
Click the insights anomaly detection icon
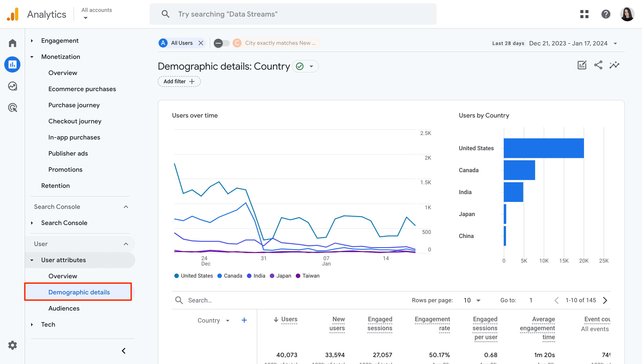tap(614, 65)
